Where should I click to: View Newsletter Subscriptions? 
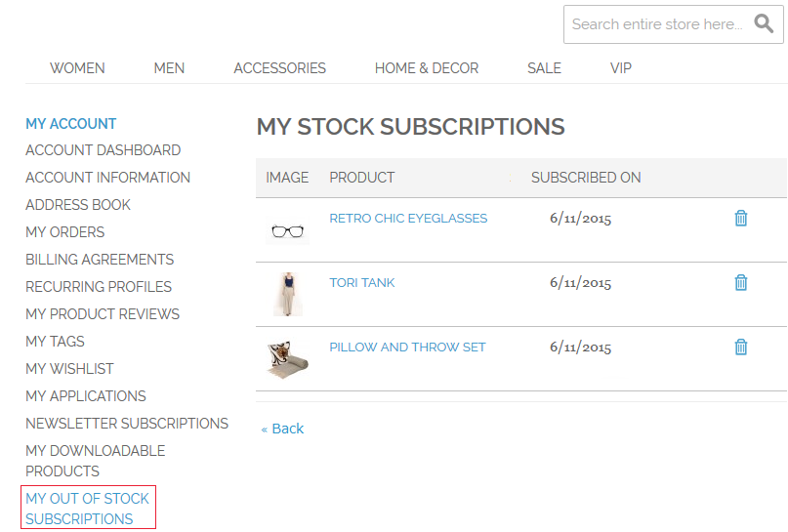127,424
